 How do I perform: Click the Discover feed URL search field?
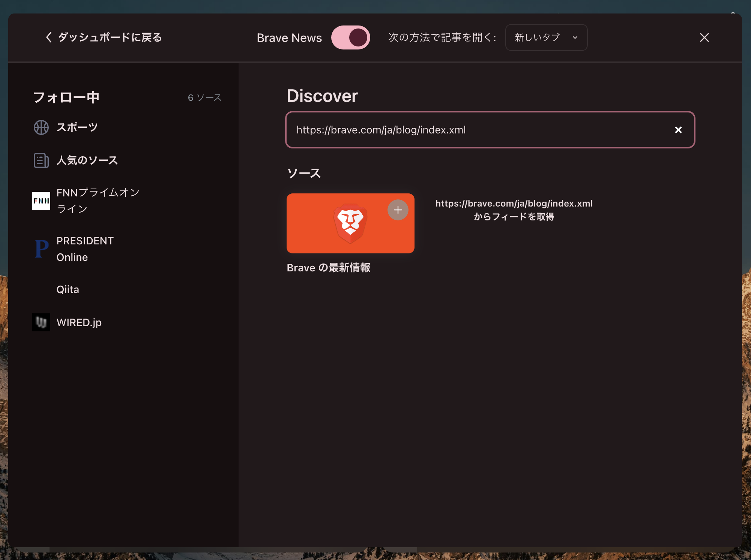(x=490, y=130)
